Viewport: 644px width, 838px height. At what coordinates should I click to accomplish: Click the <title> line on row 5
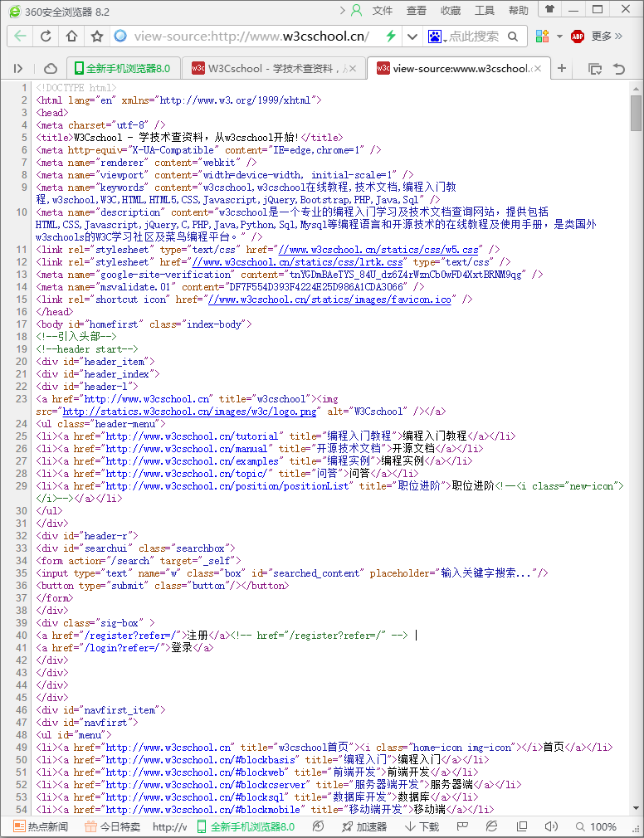(189, 138)
